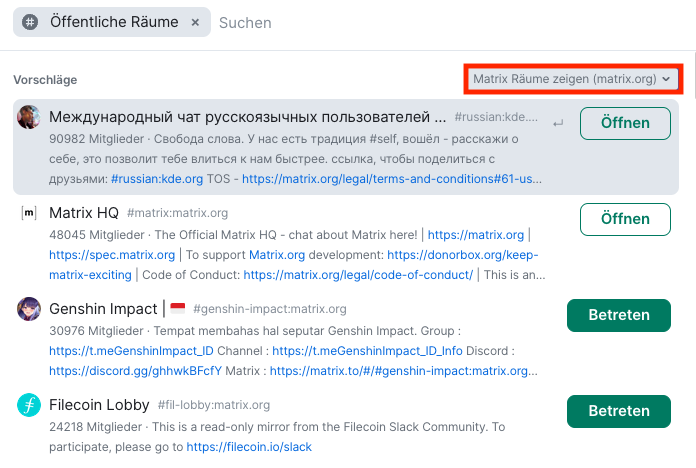Image resolution: width=696 pixels, height=468 pixels.
Task: Click the Vorschläge heading
Action: click(x=45, y=80)
